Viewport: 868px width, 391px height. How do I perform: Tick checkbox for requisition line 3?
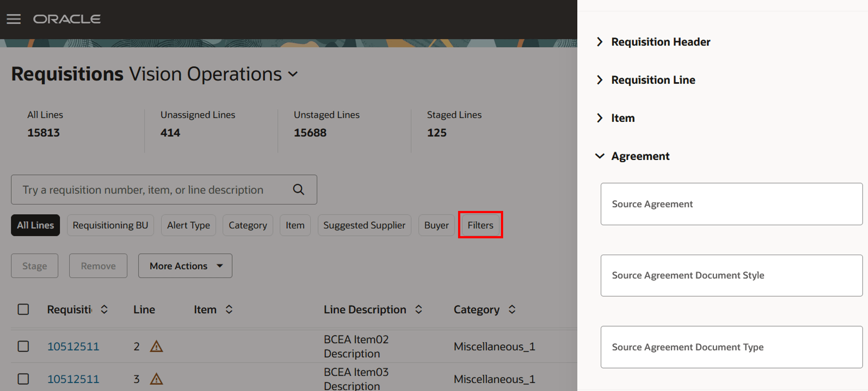(23, 379)
